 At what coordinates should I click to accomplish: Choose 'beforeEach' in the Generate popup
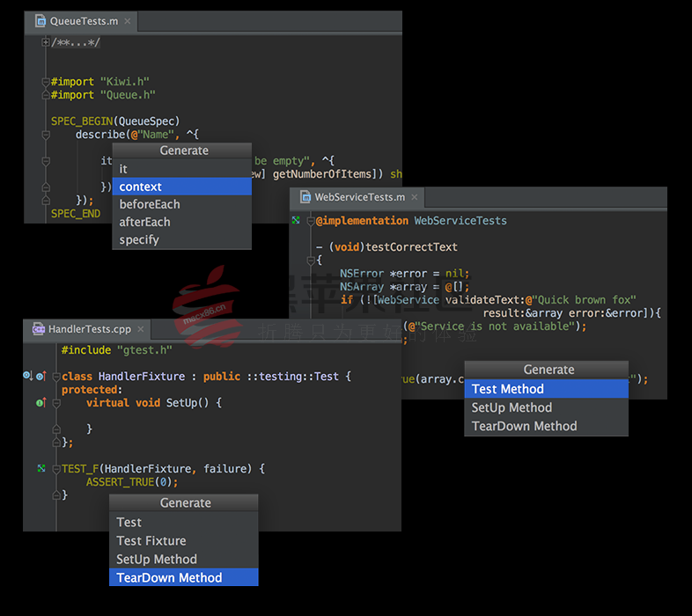(x=182, y=204)
